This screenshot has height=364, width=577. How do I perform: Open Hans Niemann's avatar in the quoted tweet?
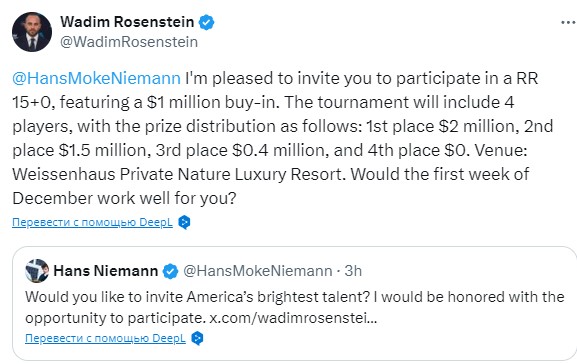point(37,271)
